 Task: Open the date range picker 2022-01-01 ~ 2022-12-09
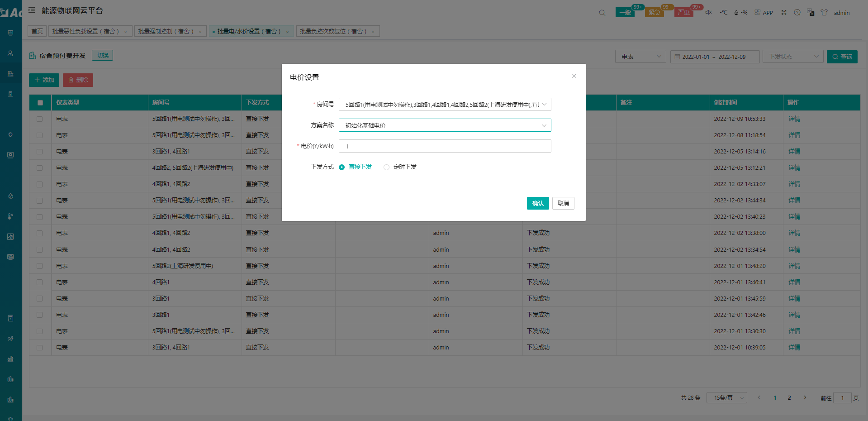(x=715, y=57)
